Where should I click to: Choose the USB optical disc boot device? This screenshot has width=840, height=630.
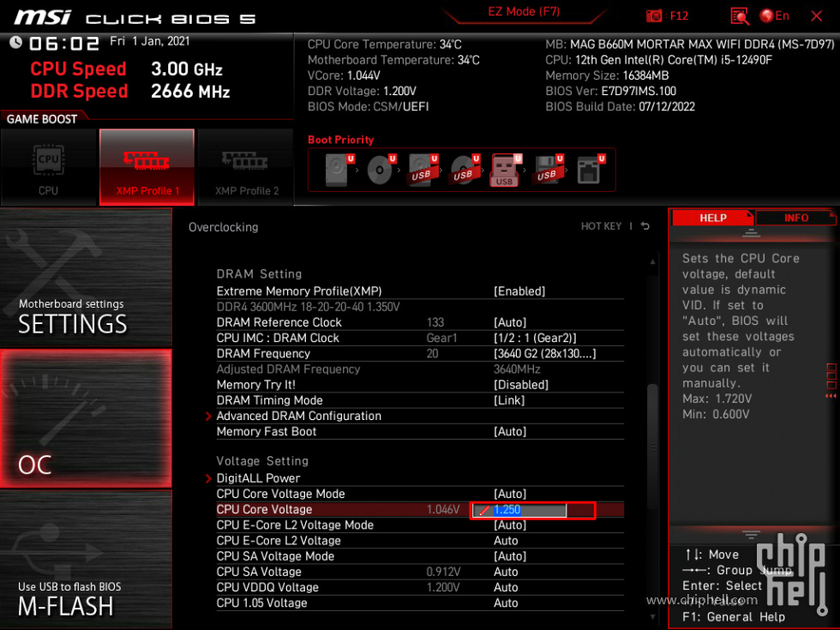(x=465, y=170)
